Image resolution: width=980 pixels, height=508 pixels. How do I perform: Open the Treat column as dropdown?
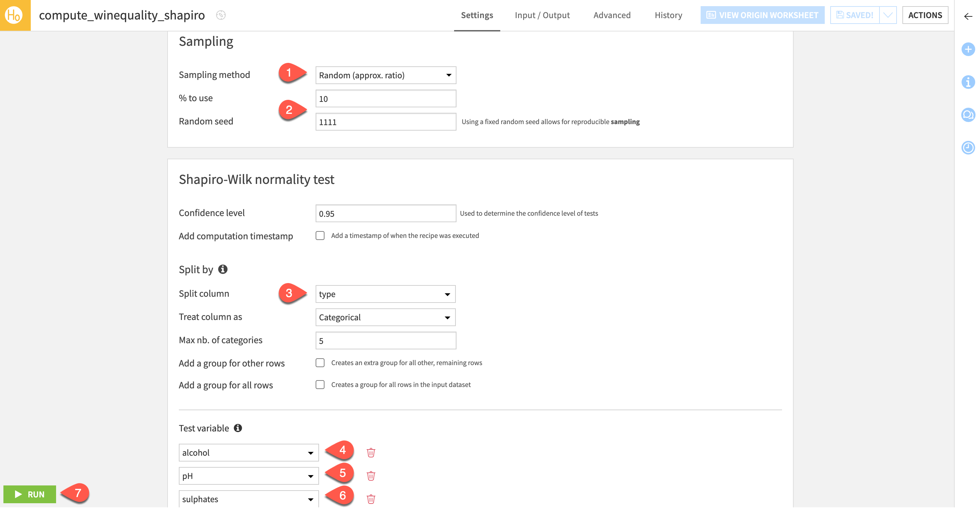point(385,317)
